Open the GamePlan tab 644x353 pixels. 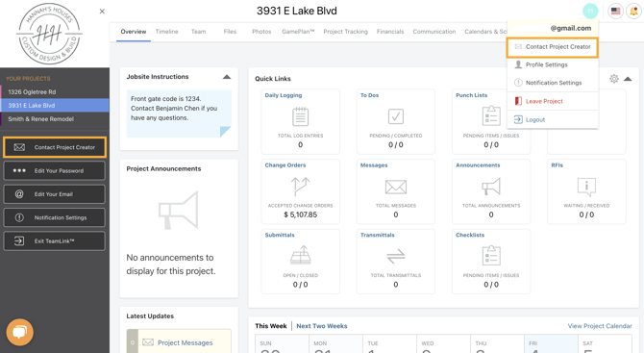click(x=298, y=32)
